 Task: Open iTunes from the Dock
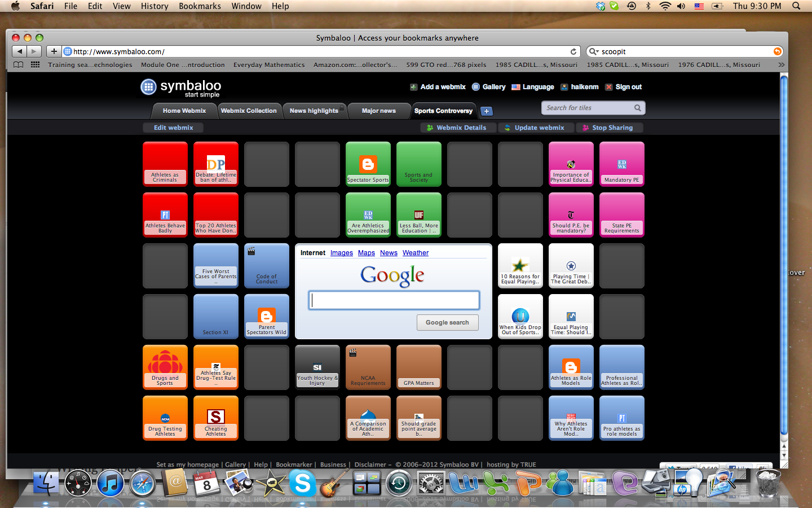click(x=110, y=484)
